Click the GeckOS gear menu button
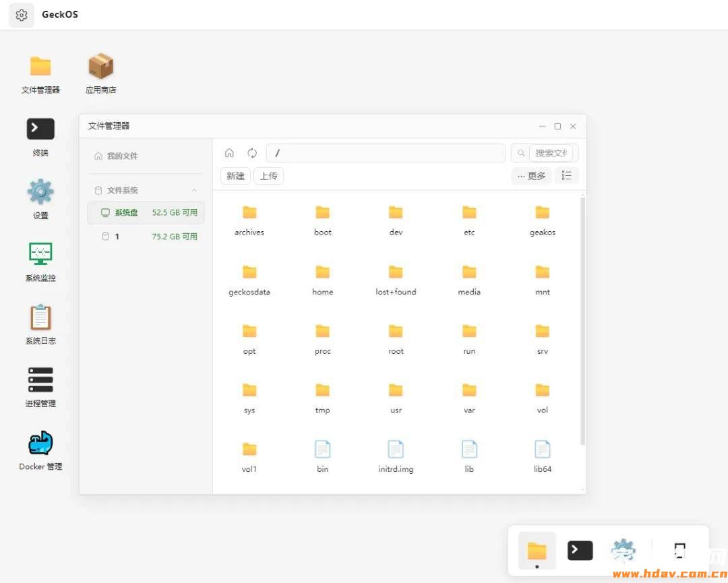Viewport: 728px width, 583px height. 22,15
